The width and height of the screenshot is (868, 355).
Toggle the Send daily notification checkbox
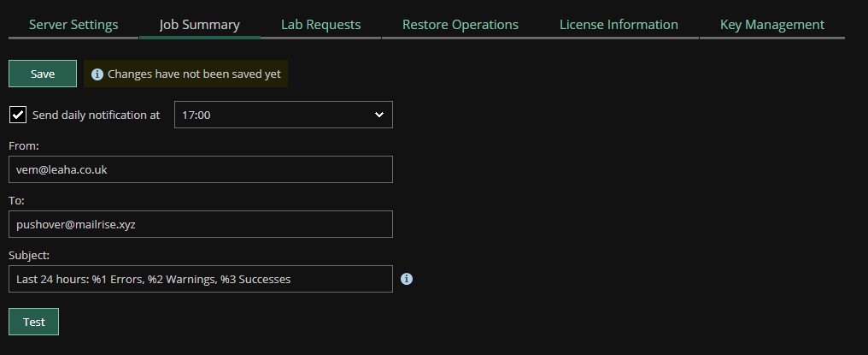tap(18, 115)
